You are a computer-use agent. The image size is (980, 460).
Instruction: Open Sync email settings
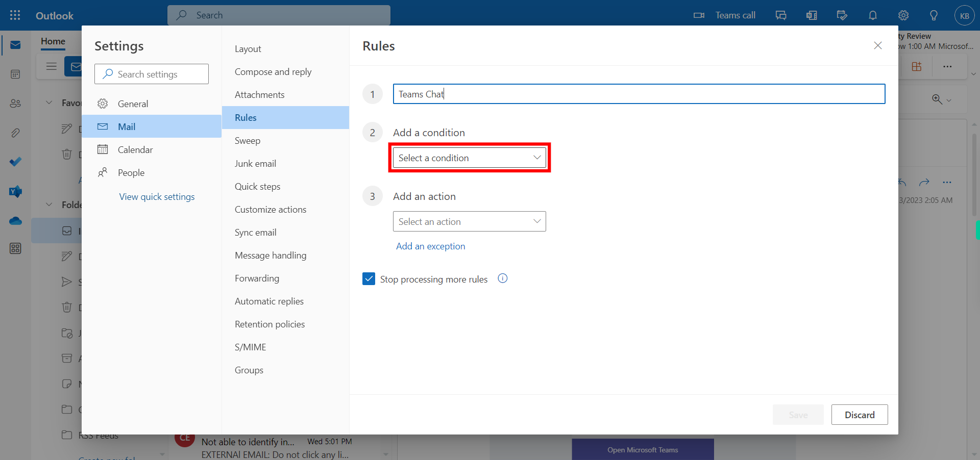point(285,233)
